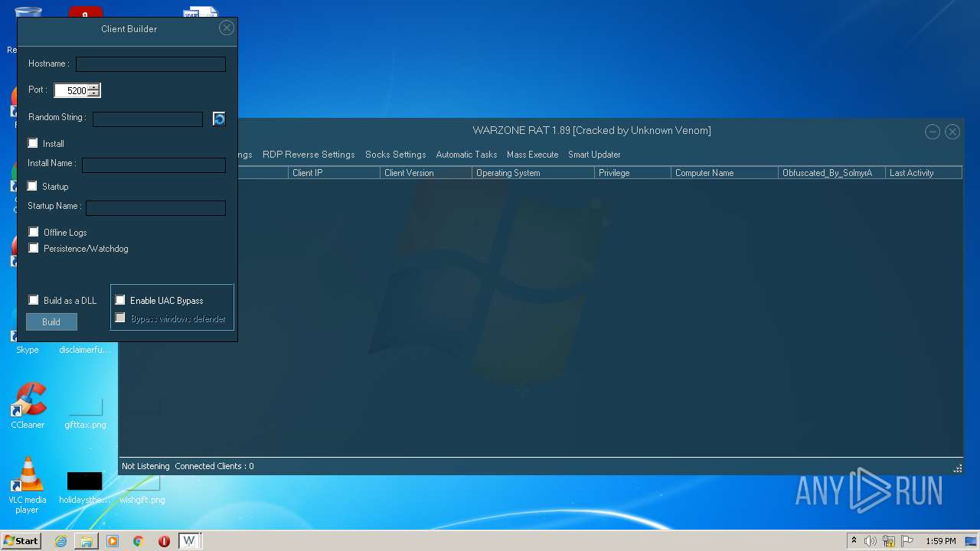
Task: Open Windows Explorer folder icon in taskbar
Action: coord(87,541)
